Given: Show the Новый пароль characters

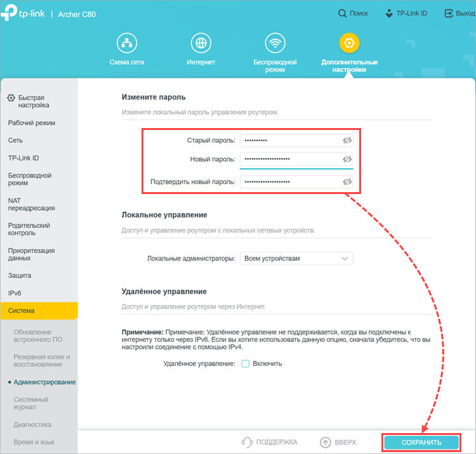Looking at the screenshot, I should (347, 159).
